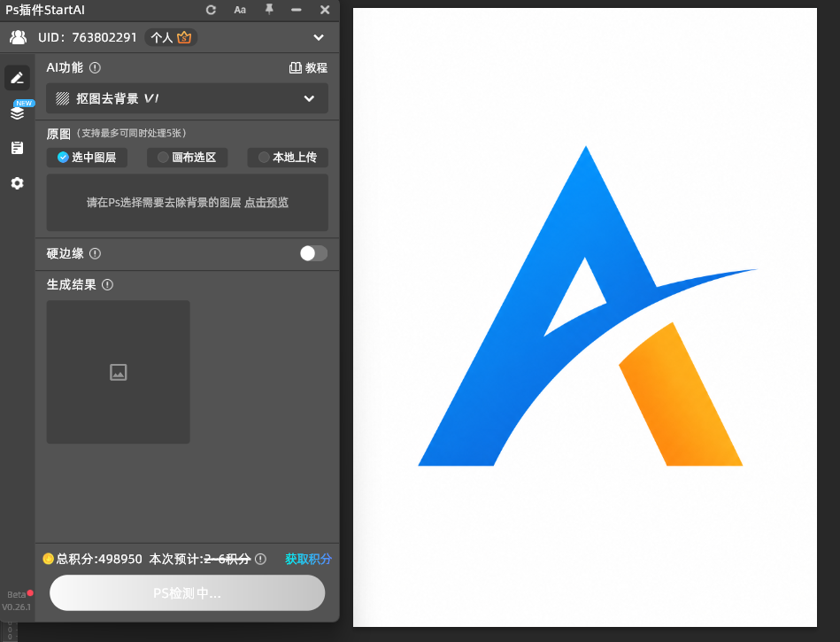Viewport: 840px width, 642px height.
Task: Open the records document sidebar tab
Action: [17, 148]
